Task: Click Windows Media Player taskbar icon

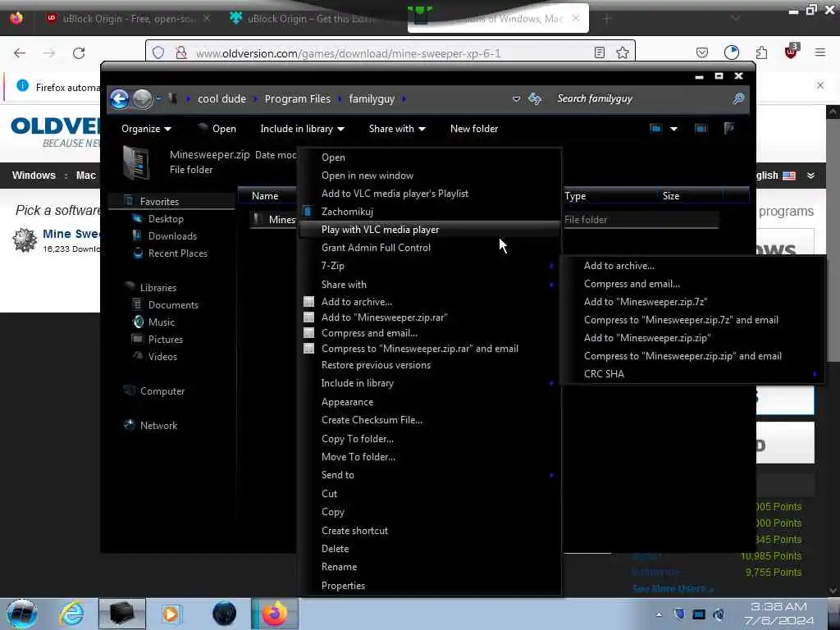Action: coord(171,614)
